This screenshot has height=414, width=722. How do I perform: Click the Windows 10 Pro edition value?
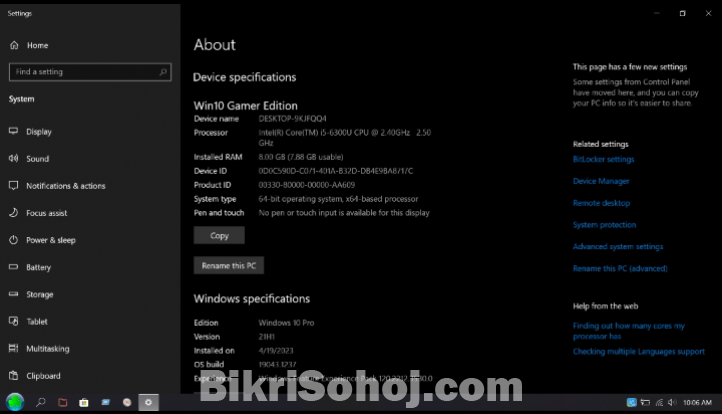(x=286, y=323)
